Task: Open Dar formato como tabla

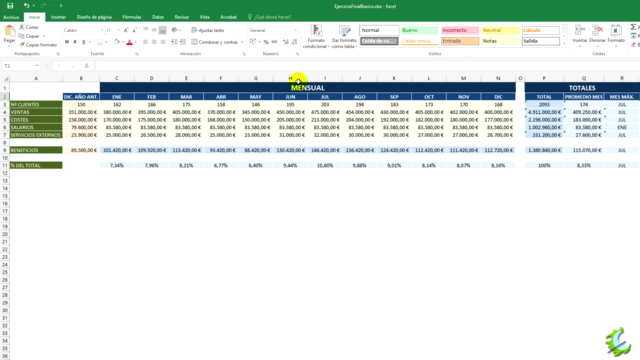Action: (344, 37)
